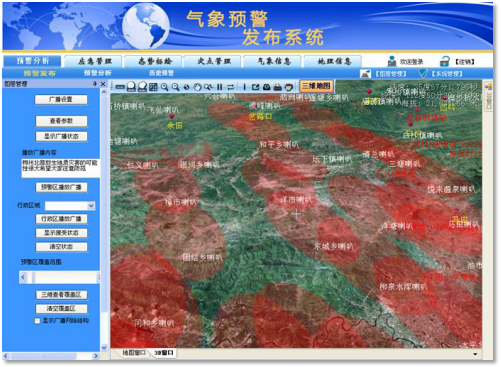The image size is (501, 367).
Task: Click the 广播设置 button
Action: tap(61, 99)
